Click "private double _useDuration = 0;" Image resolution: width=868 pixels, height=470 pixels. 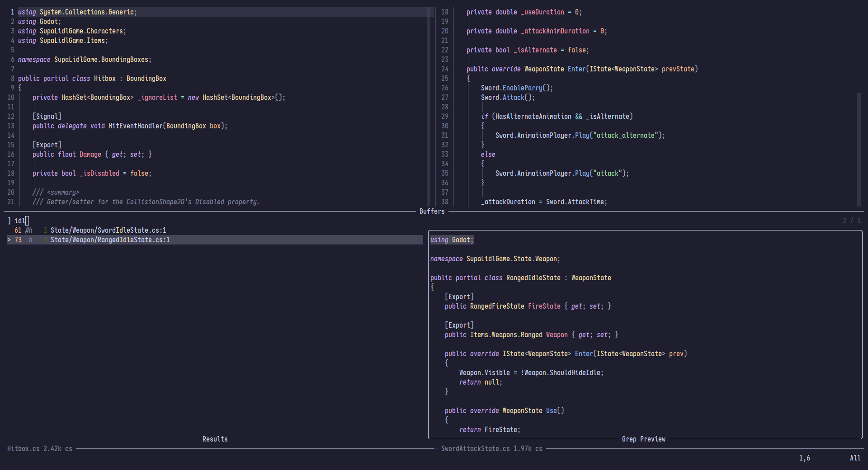(524, 12)
